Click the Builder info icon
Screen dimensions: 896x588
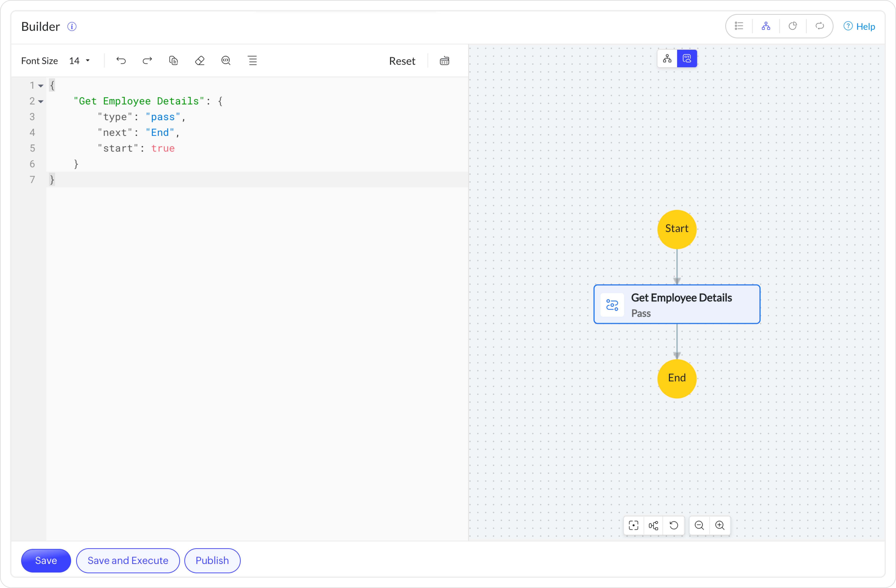[x=72, y=27]
